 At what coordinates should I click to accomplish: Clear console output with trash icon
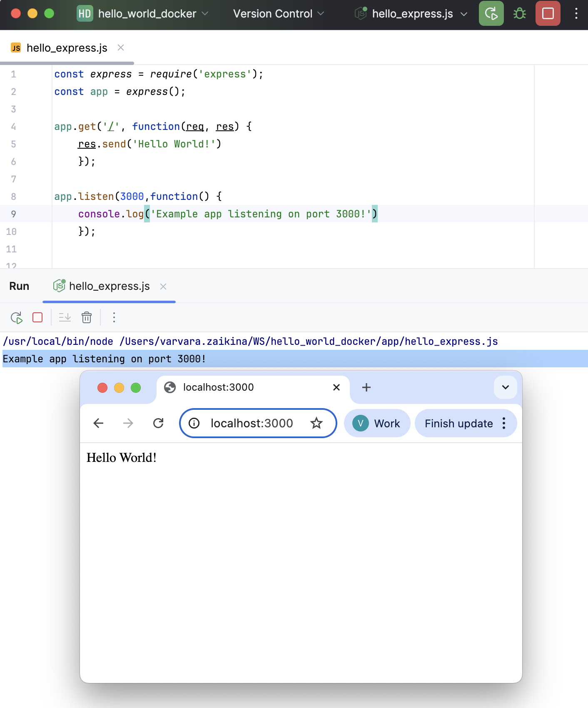point(87,318)
